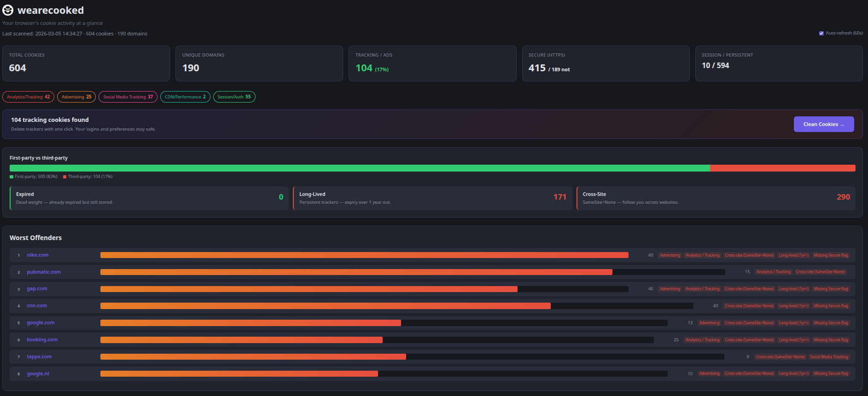
Task: Click Missing Secure flag tag on google.nl row
Action: [x=831, y=373]
